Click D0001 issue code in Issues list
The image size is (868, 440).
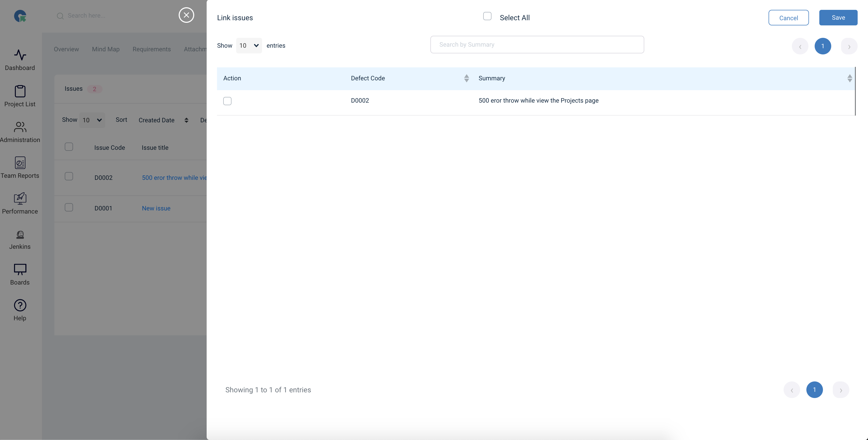click(x=103, y=208)
